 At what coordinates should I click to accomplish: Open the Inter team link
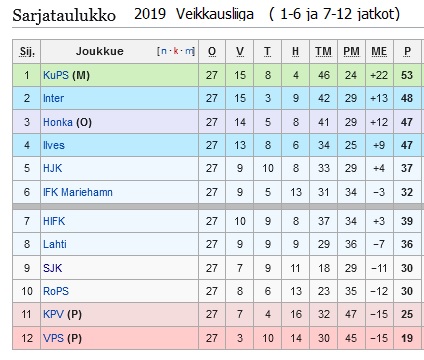tap(53, 98)
